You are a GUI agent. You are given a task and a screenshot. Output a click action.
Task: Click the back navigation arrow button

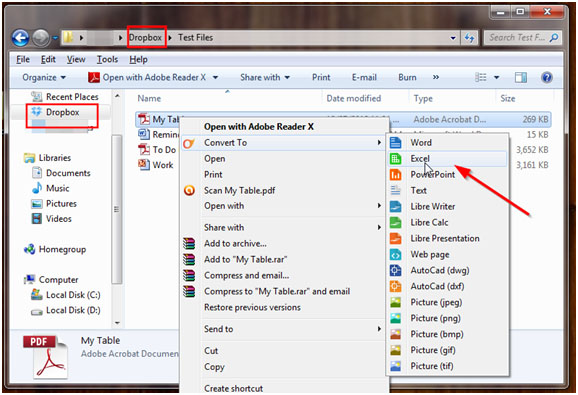pos(21,38)
